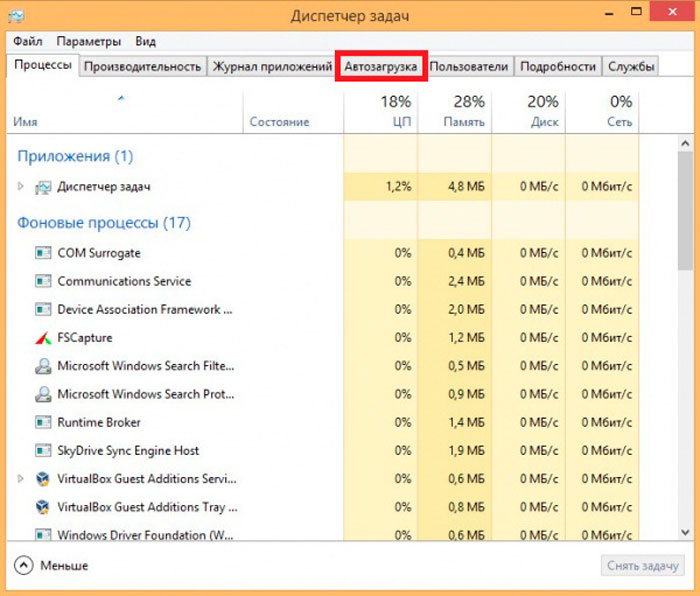Viewport: 700px width, 596px height.
Task: Open the Автозагрузка tab
Action: (x=381, y=67)
